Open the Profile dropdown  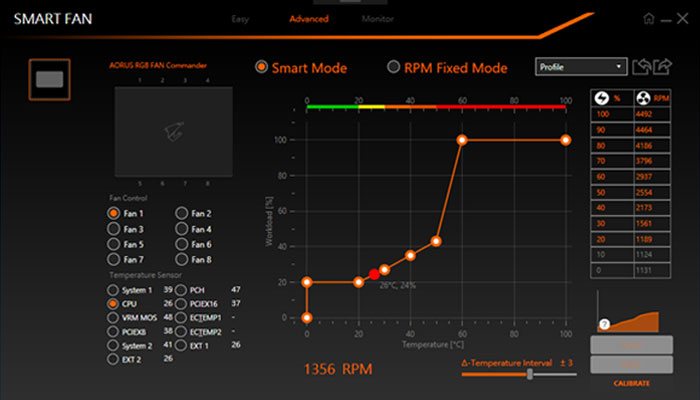click(x=581, y=66)
